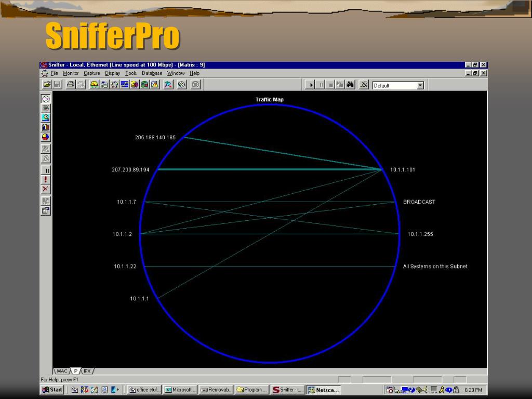
Task: Select the Traffic Map circle view icon
Action: coord(46,99)
